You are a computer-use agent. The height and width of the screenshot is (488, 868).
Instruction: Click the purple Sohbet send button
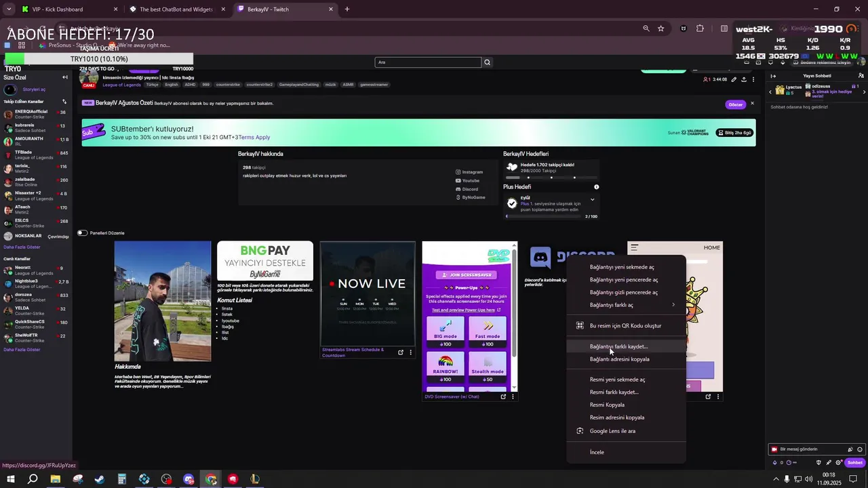[x=854, y=463]
